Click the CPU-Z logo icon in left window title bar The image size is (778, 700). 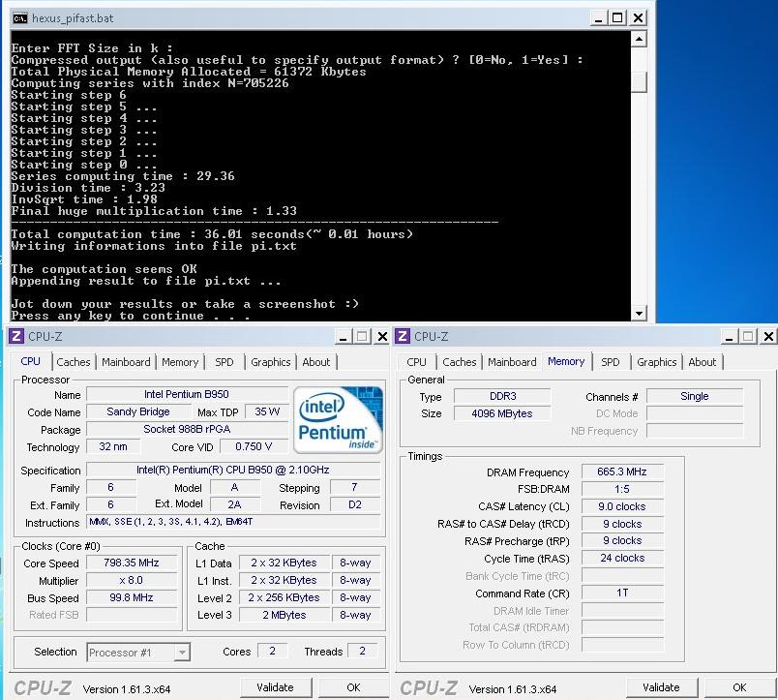[15, 336]
